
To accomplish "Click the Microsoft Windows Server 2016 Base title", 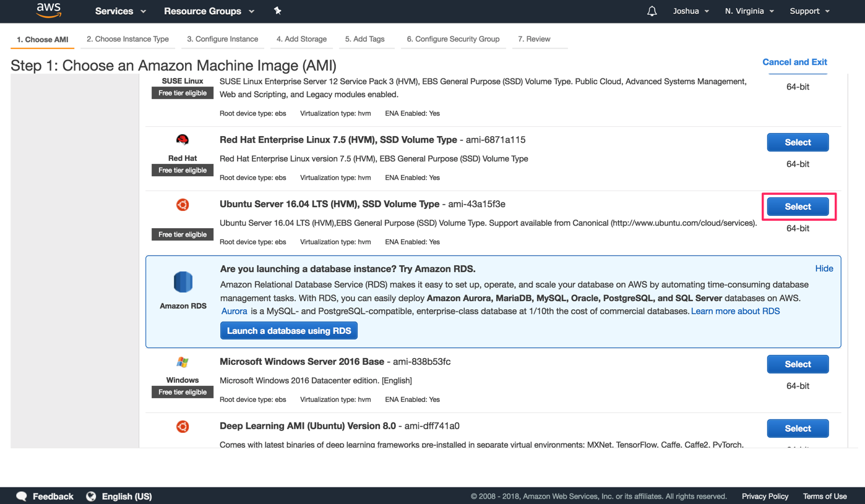I will tap(302, 362).
